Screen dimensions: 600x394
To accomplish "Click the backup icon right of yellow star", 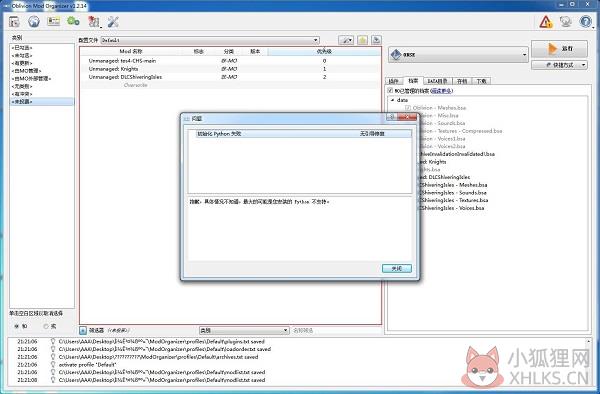I will point(377,40).
